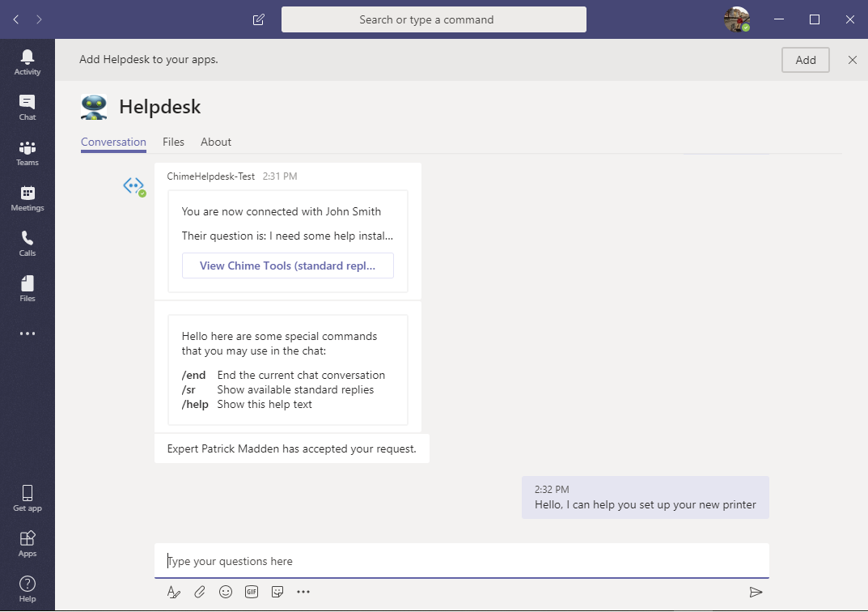
Task: Navigate forward with the right arrow
Action: pyautogui.click(x=39, y=19)
